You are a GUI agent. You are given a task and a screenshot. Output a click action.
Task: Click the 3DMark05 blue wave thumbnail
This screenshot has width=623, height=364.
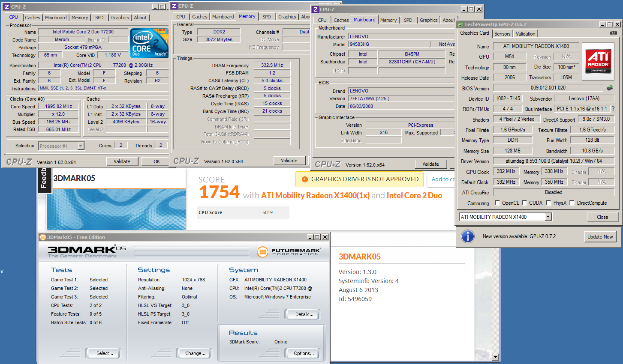(x=116, y=209)
